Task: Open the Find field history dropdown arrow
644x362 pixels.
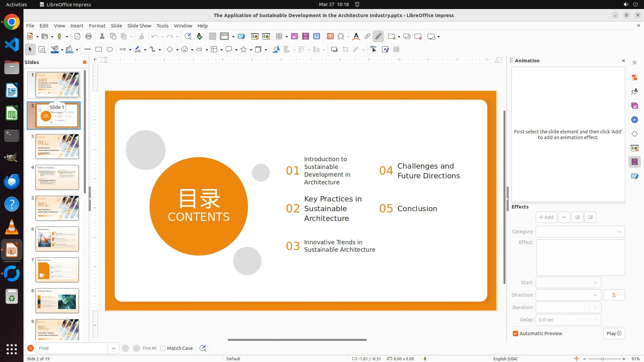Action: click(x=114, y=348)
